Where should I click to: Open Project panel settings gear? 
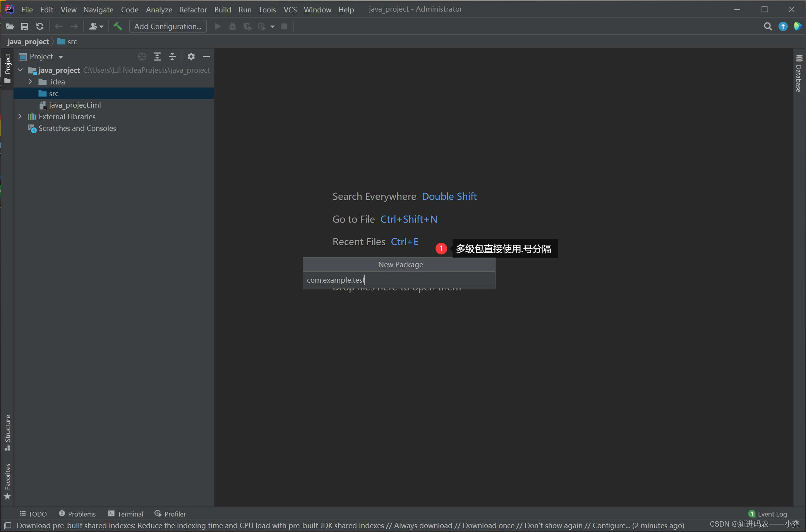pyautogui.click(x=191, y=57)
